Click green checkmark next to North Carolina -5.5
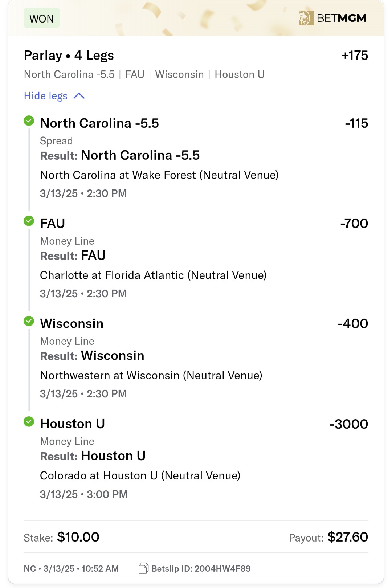This screenshot has height=588, width=392. [29, 121]
